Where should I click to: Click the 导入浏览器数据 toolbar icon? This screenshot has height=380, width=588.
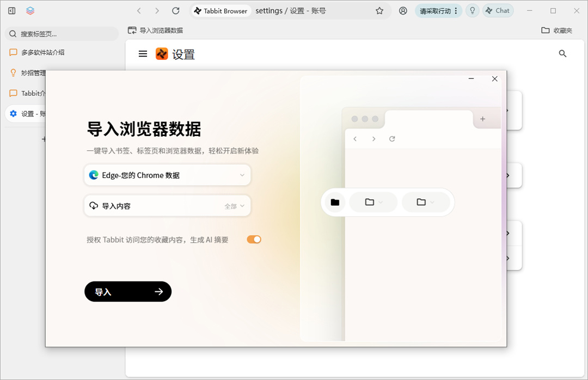132,30
